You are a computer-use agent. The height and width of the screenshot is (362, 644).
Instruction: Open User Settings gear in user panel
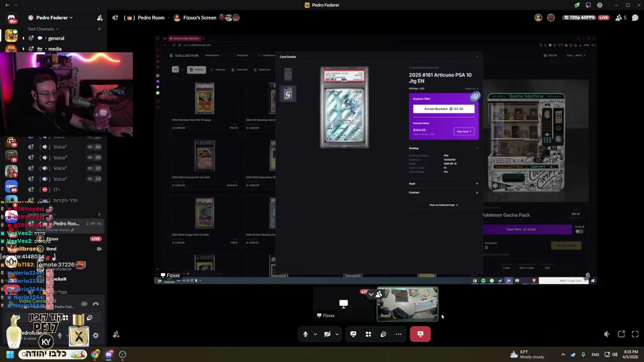96,335
